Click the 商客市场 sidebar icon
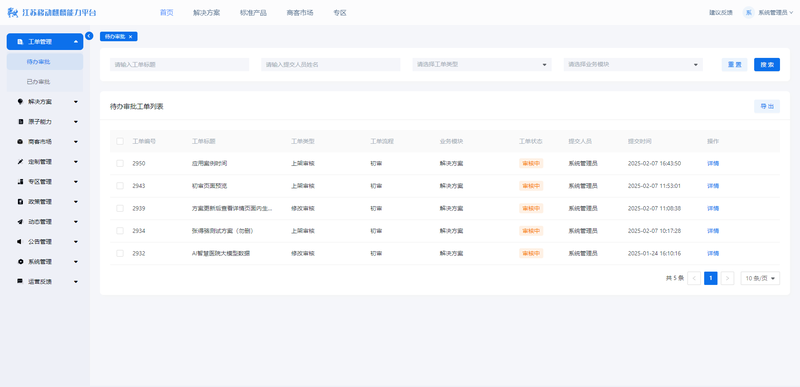Viewport: 800px width, 387px height. point(20,142)
